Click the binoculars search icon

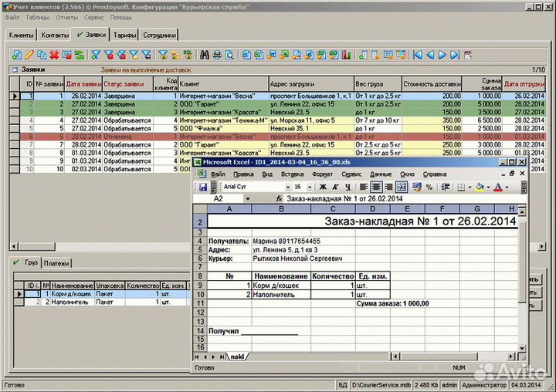click(x=205, y=55)
